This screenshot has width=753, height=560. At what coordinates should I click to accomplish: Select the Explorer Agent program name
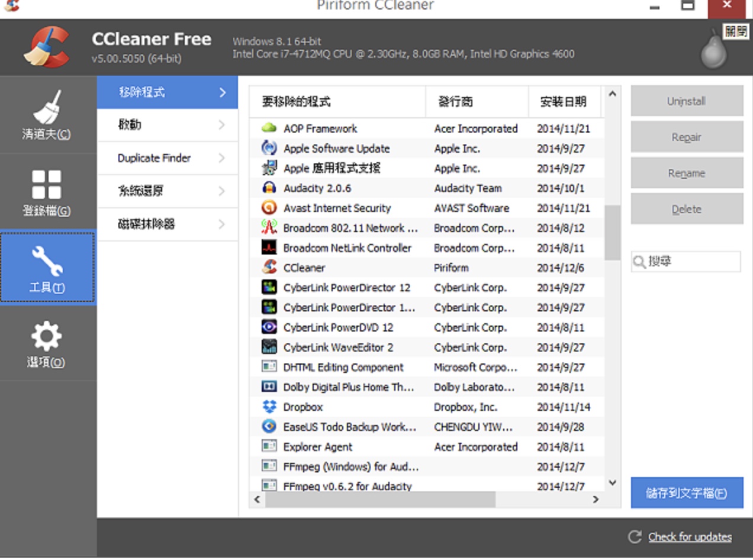click(x=318, y=447)
